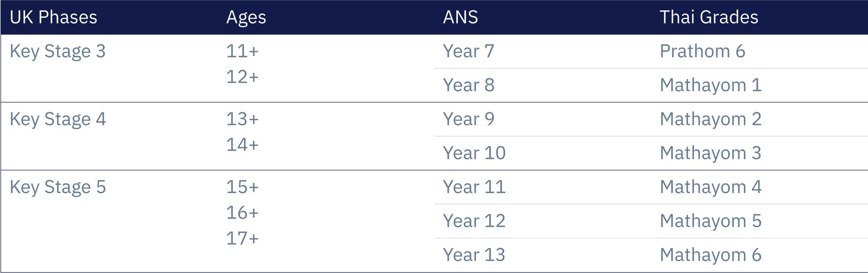Click the Year 7 cell

coord(468,52)
